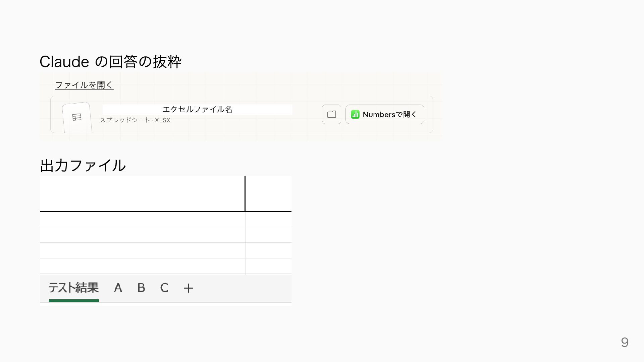This screenshot has width=644, height=362.
Task: Click the 出力ファイル heading
Action: tap(83, 166)
